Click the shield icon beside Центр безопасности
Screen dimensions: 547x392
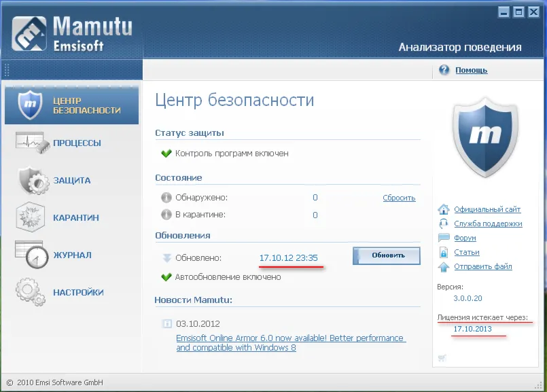[30, 105]
